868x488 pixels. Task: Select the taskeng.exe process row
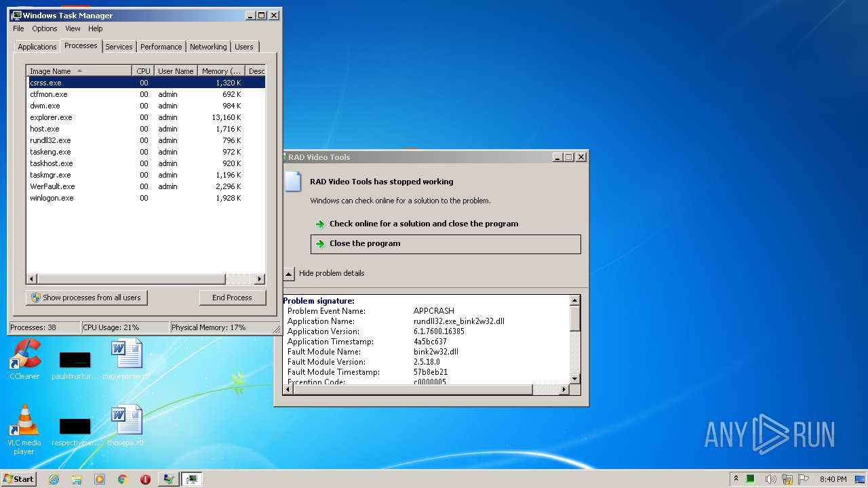[x=146, y=152]
